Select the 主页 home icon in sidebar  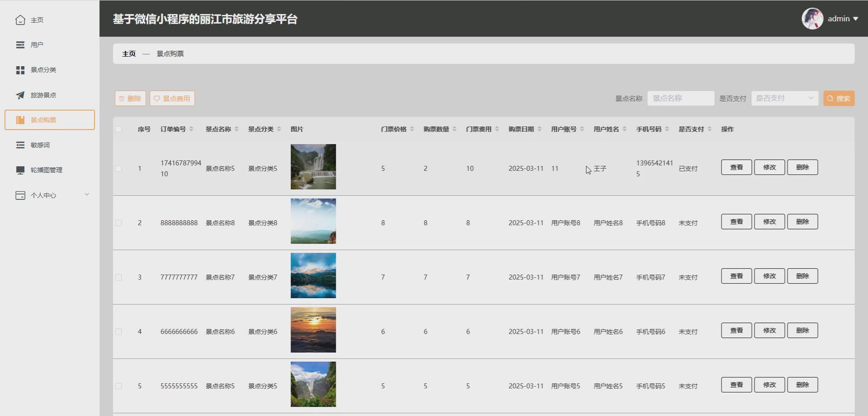pos(20,20)
